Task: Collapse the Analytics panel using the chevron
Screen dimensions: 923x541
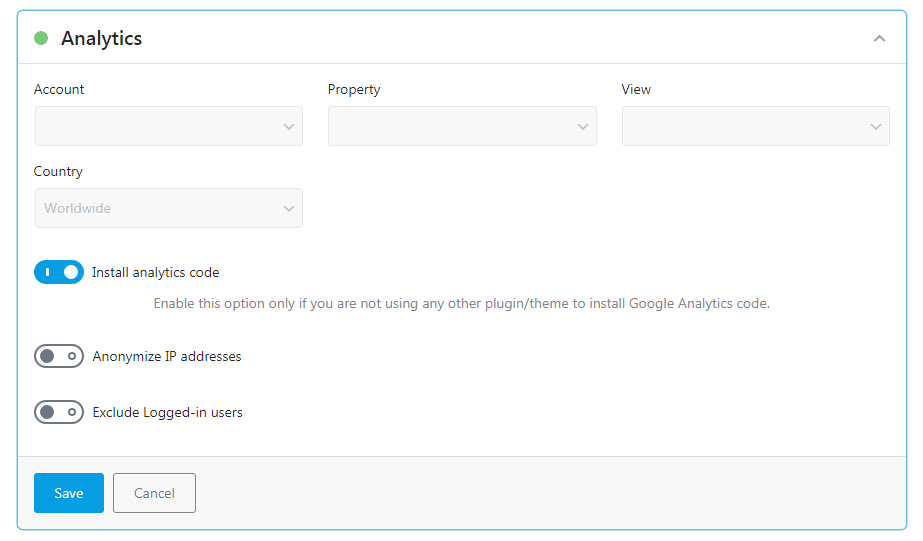Action: click(x=879, y=39)
